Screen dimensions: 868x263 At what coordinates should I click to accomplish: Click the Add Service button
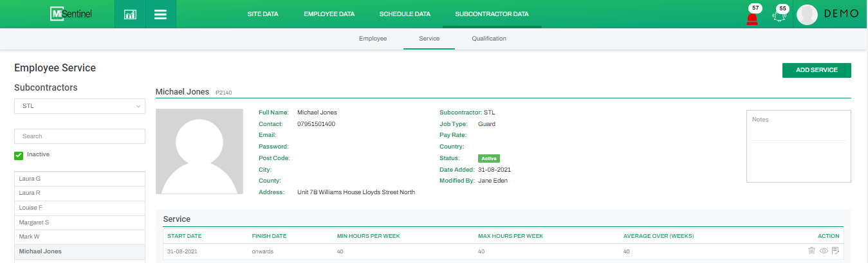[x=816, y=70]
